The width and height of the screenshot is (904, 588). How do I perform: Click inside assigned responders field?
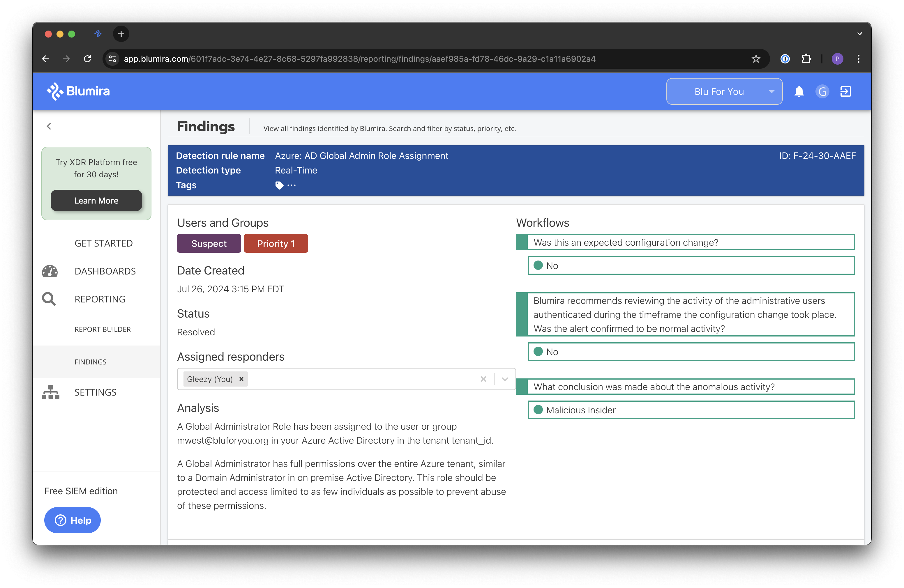(346, 379)
